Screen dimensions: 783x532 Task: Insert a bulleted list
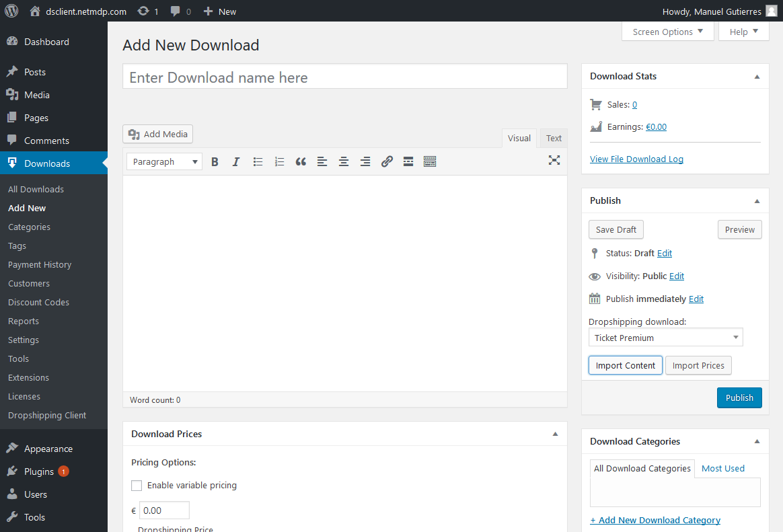(258, 161)
